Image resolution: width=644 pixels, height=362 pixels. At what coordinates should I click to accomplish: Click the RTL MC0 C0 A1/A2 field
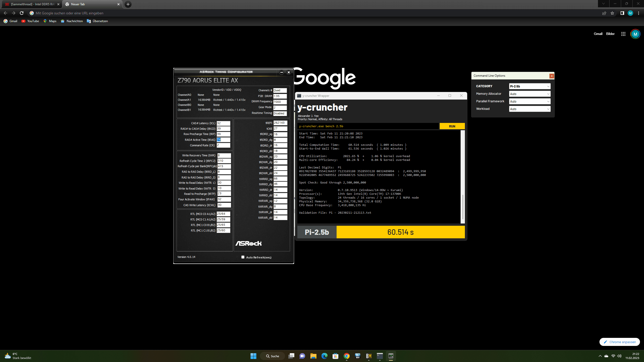223,214
